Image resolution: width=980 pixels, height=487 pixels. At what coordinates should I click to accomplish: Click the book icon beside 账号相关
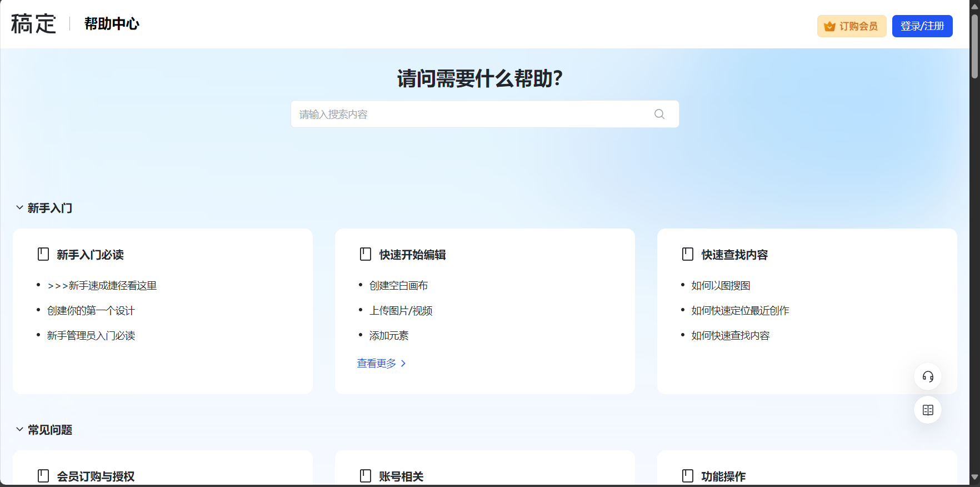pyautogui.click(x=366, y=476)
